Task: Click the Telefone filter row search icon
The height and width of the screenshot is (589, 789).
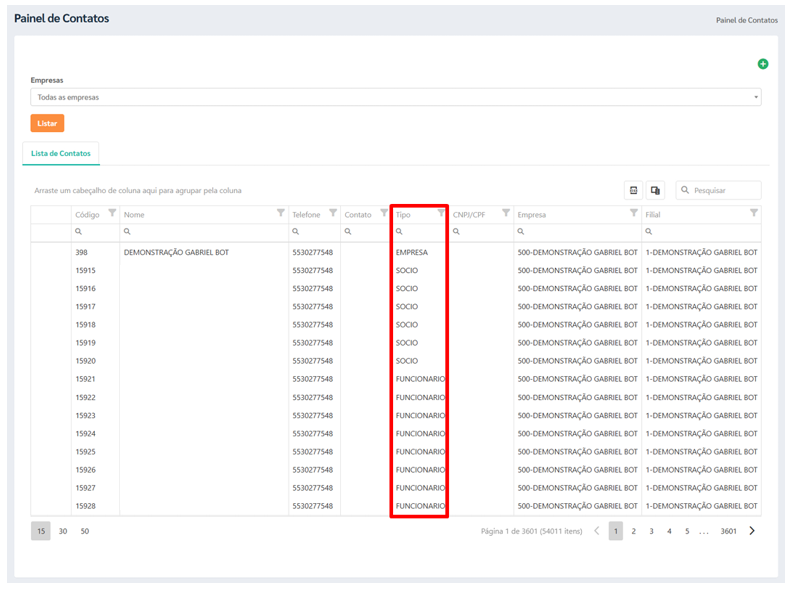Action: pyautogui.click(x=296, y=231)
